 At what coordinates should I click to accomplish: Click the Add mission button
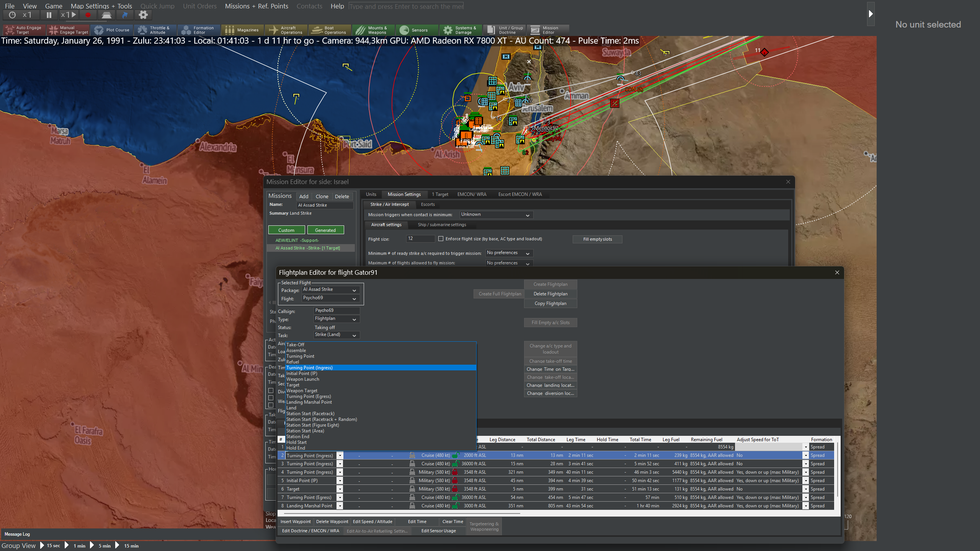tap(304, 196)
